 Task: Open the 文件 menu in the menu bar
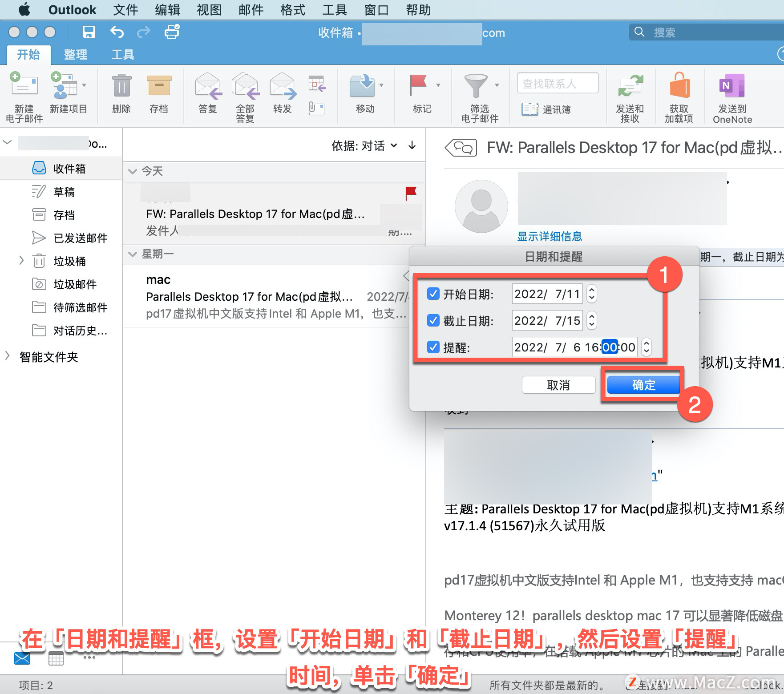coord(125,10)
